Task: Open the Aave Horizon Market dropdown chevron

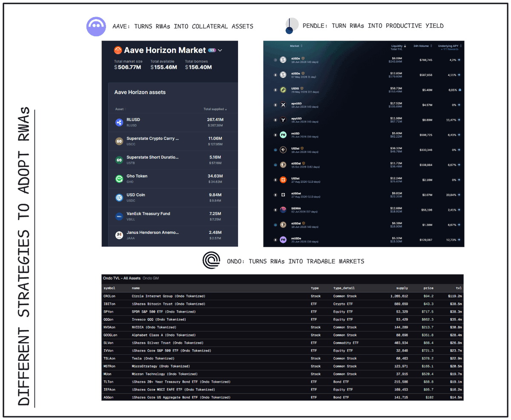Action: tap(220, 50)
